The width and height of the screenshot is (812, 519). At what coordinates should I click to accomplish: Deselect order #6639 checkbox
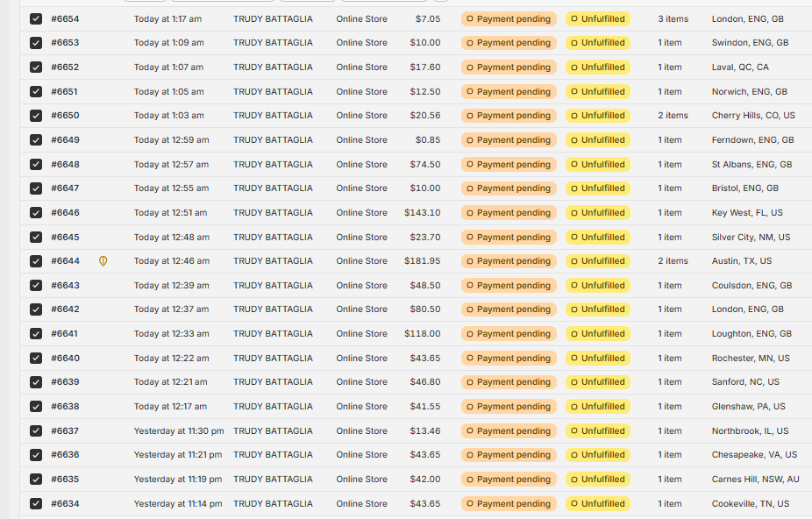click(x=36, y=382)
